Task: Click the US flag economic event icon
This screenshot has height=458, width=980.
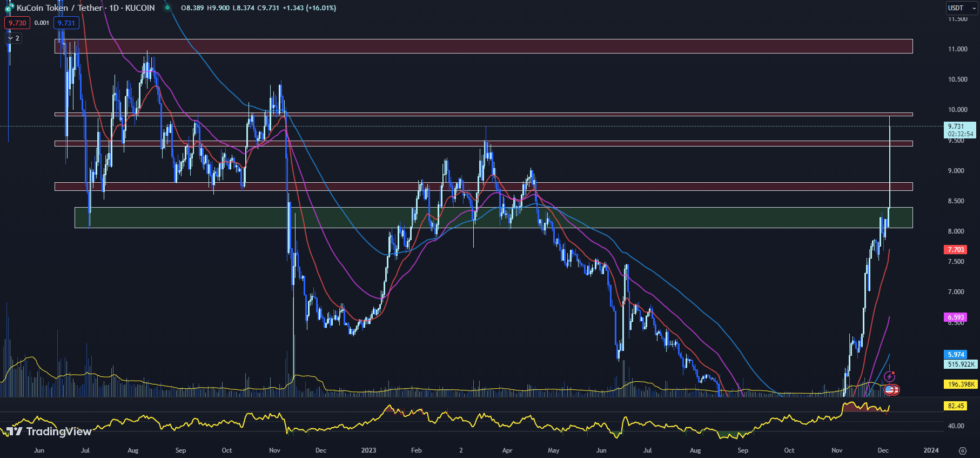Action: coord(889,389)
